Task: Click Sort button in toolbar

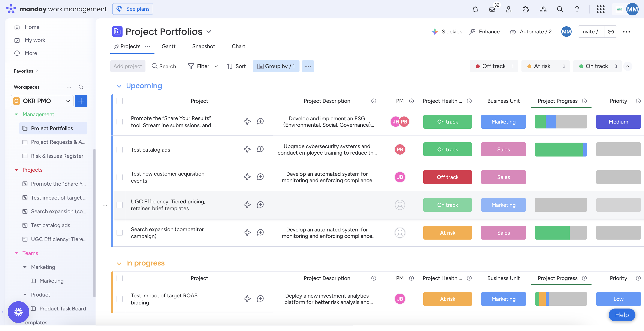Action: pyautogui.click(x=236, y=66)
